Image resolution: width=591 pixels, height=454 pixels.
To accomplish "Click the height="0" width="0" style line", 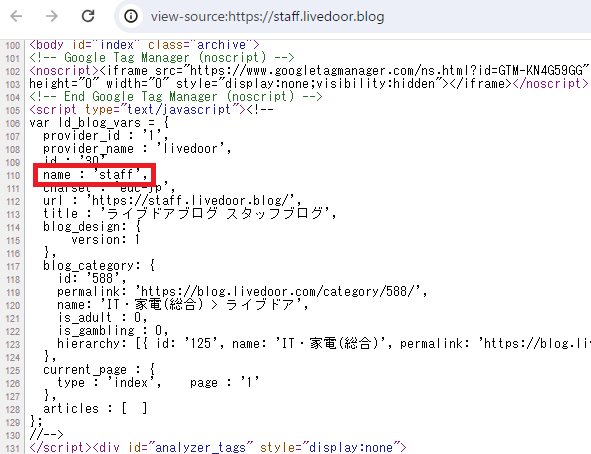I will (x=309, y=84).
